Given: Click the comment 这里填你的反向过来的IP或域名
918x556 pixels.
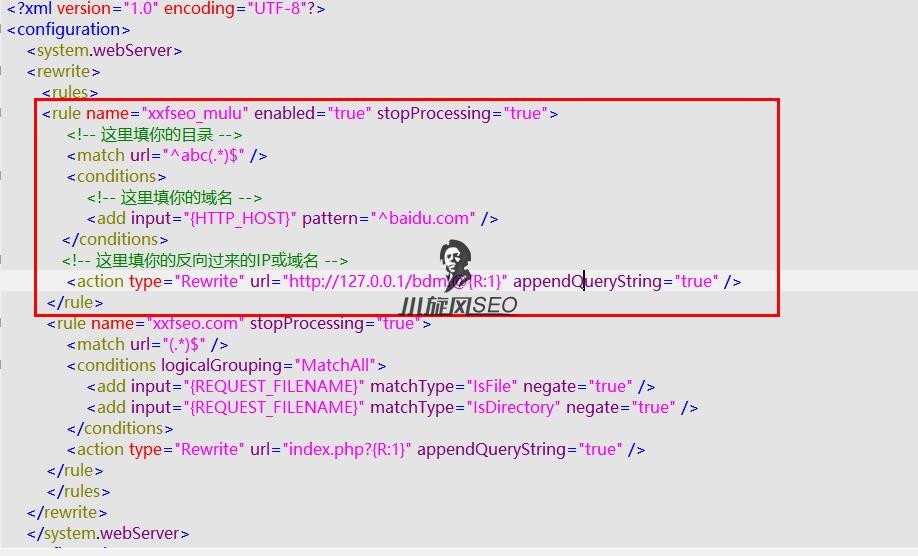Looking at the screenshot, I should tap(205, 260).
